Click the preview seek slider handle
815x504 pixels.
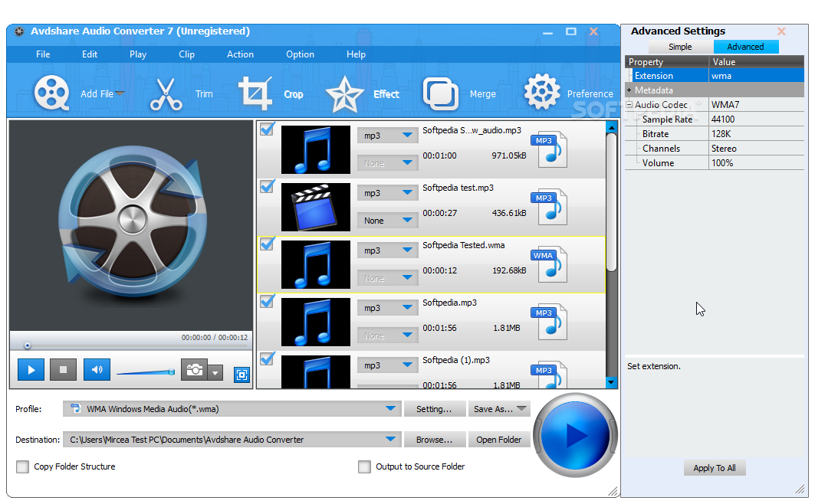(28, 345)
